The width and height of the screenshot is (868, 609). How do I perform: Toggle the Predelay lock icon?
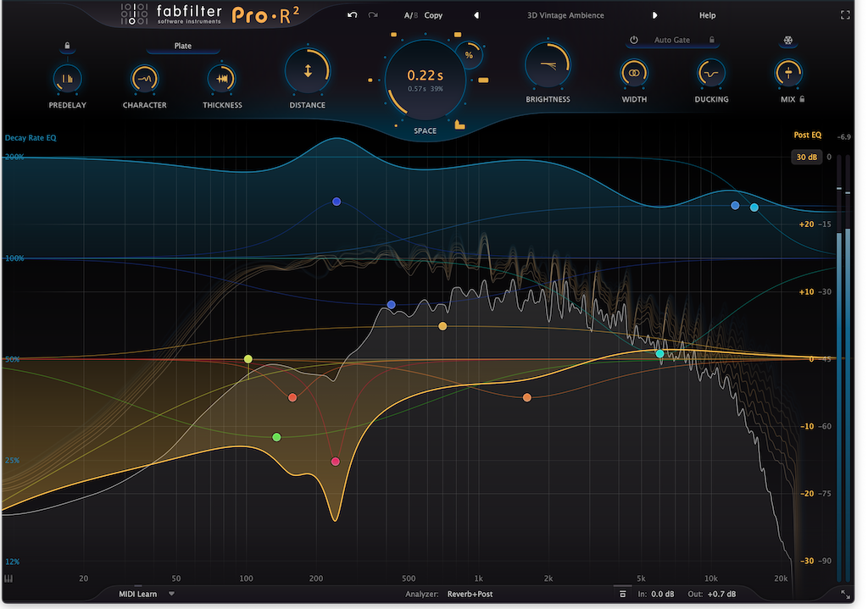tap(67, 46)
